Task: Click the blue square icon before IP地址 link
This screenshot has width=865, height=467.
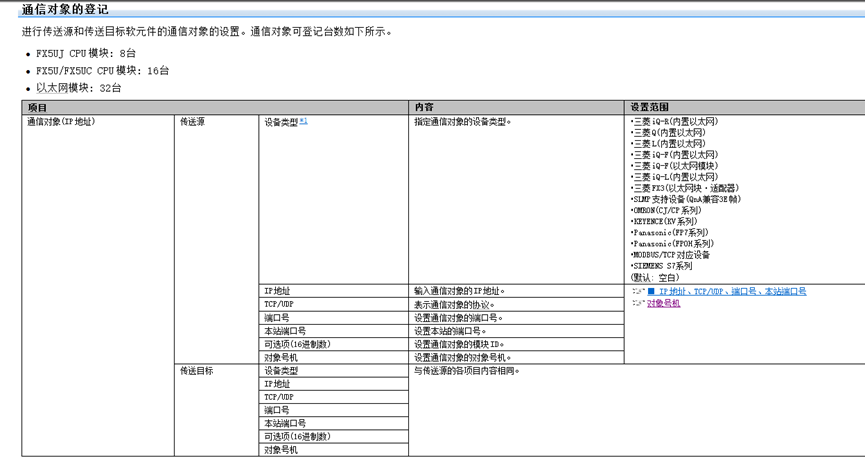Action: point(651,291)
